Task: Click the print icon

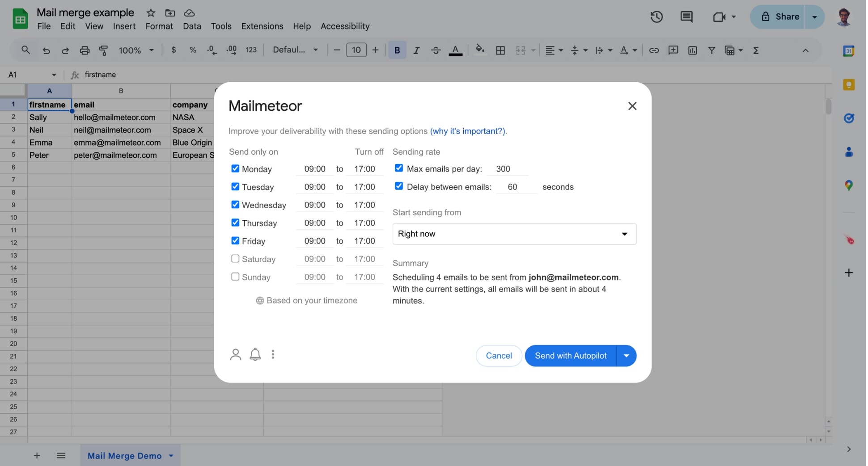Action: click(x=85, y=50)
